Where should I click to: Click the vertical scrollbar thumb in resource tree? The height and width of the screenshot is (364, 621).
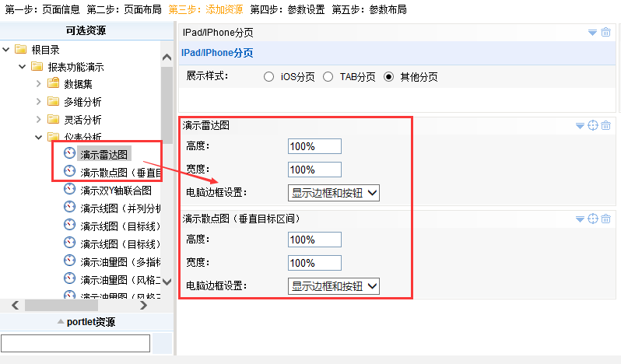click(x=167, y=105)
